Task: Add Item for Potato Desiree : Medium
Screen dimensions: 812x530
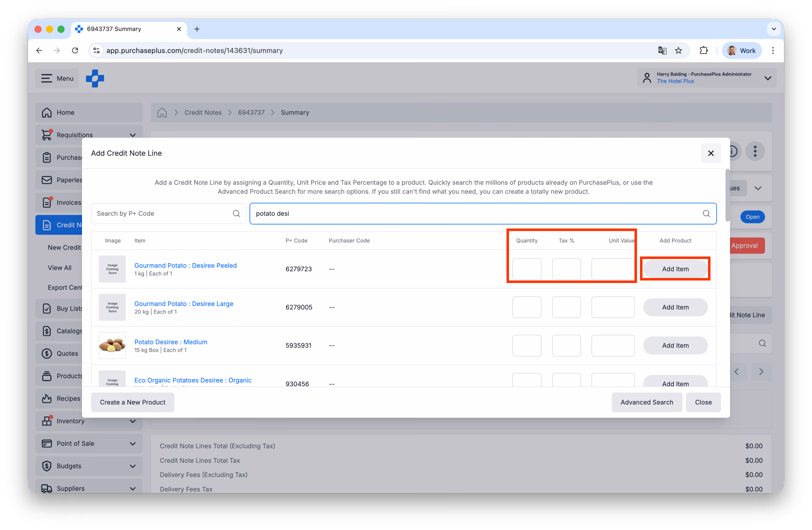Action: (x=675, y=345)
